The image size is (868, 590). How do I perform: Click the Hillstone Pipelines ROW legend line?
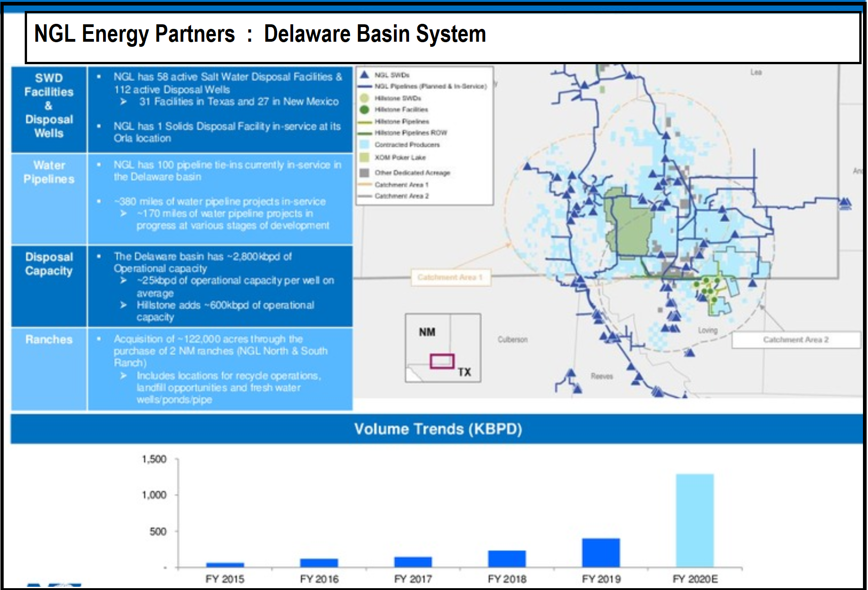(365, 133)
